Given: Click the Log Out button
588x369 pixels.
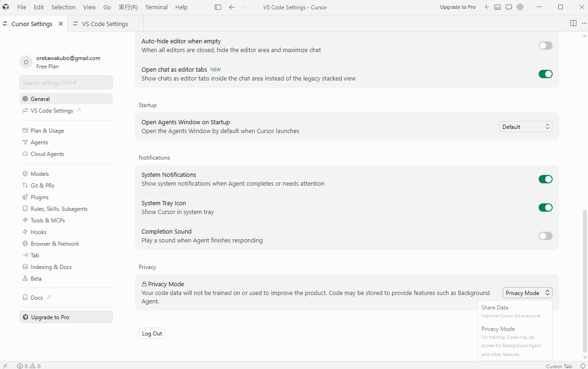Looking at the screenshot, I should [152, 333].
